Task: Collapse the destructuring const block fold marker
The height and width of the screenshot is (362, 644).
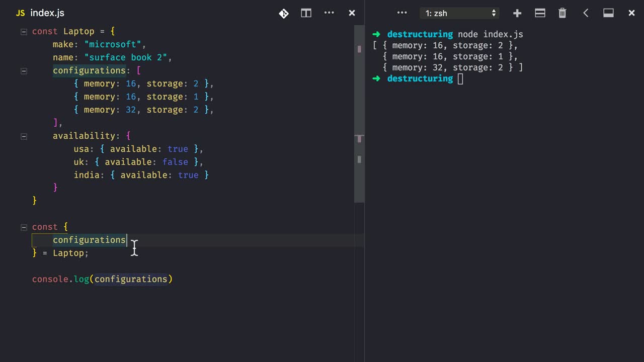Action: click(24, 227)
